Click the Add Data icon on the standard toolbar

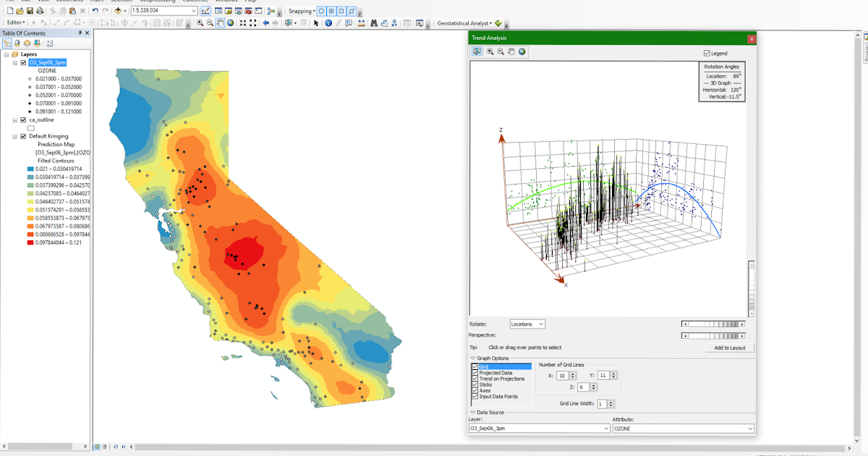tap(118, 11)
